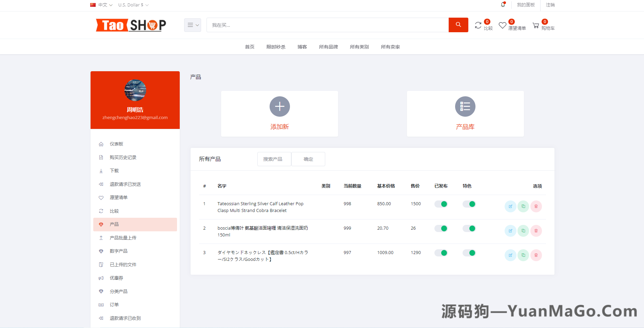The height and width of the screenshot is (328, 644).
Task: Open the notification bell
Action: pyautogui.click(x=503, y=5)
